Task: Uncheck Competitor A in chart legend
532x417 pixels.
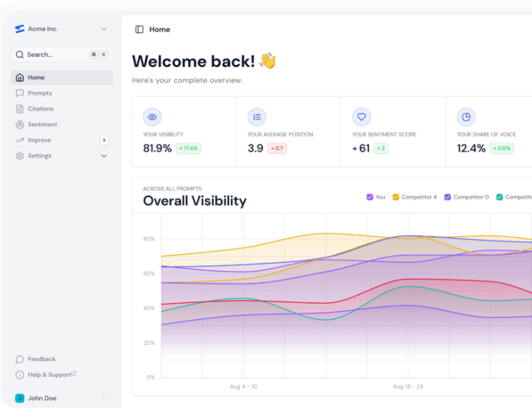Action: click(395, 197)
